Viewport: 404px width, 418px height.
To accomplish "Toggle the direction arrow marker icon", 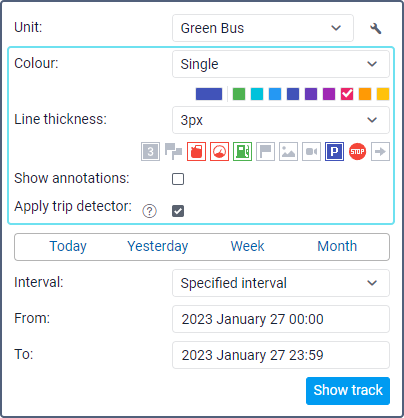I will 380,152.
